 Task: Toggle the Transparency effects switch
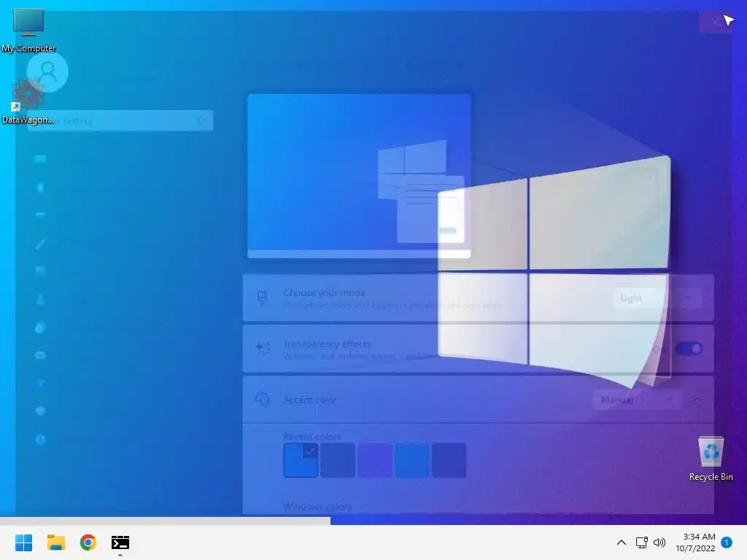(x=689, y=349)
